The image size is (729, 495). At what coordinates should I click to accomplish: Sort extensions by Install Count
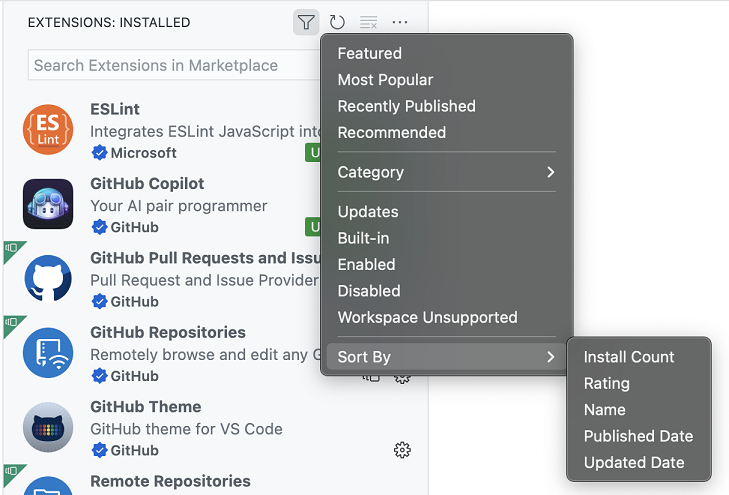point(629,357)
